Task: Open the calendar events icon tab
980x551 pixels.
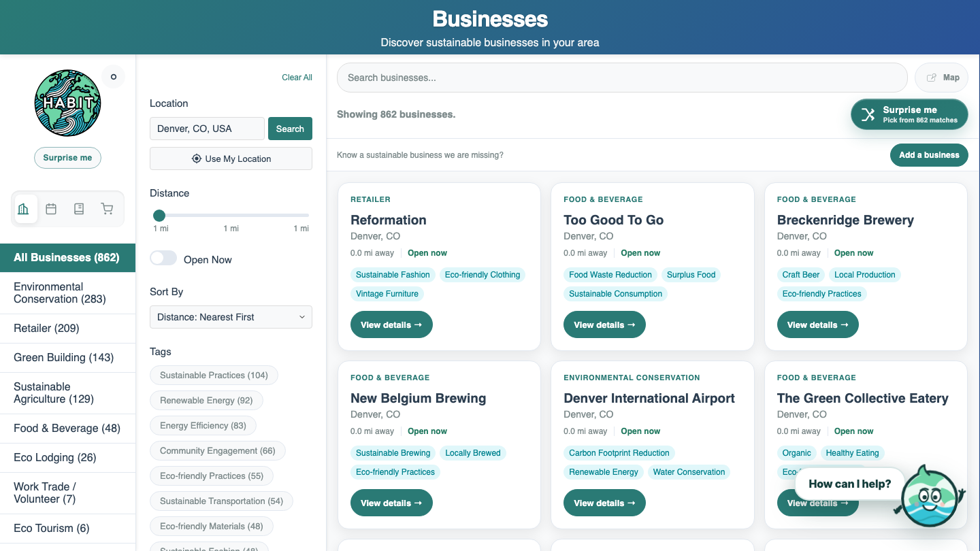Action: pos(51,209)
